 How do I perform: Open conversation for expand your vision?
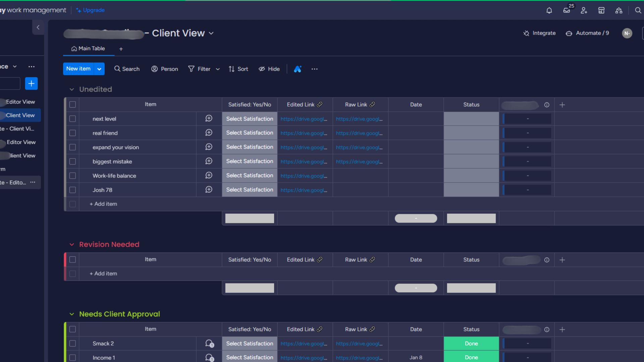209,147
